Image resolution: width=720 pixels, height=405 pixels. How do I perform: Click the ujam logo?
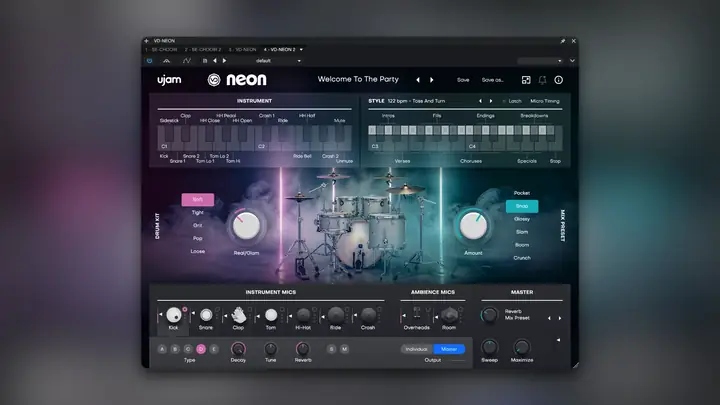(169, 80)
